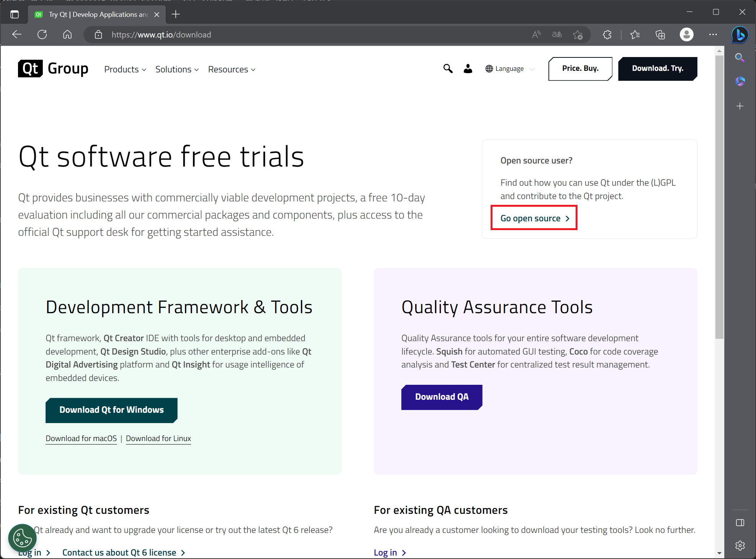Screen dimensions: 756x559
Task: Expand the Products menu
Action: (125, 69)
